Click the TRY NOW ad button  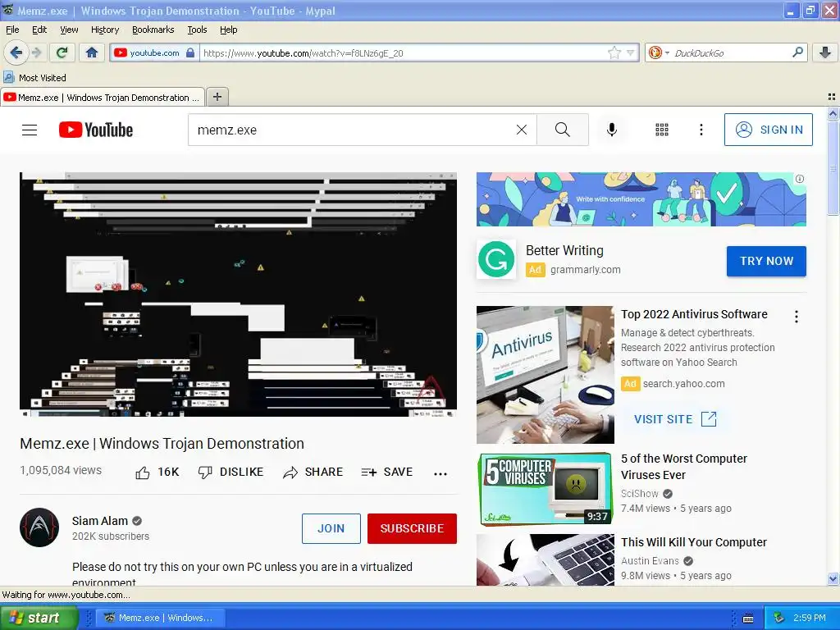click(x=766, y=261)
